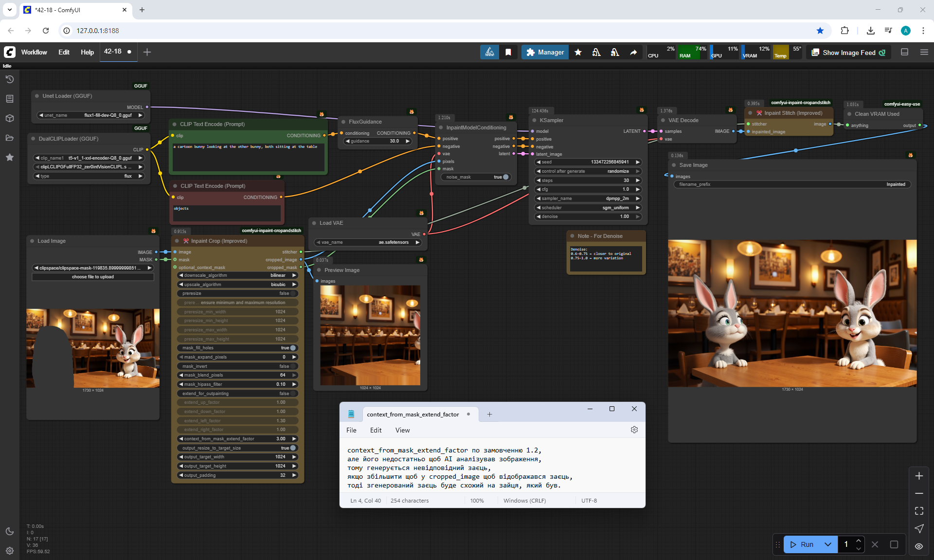The height and width of the screenshot is (560, 934).
Task: Toggle link visibility eye icon
Action: pos(919,546)
